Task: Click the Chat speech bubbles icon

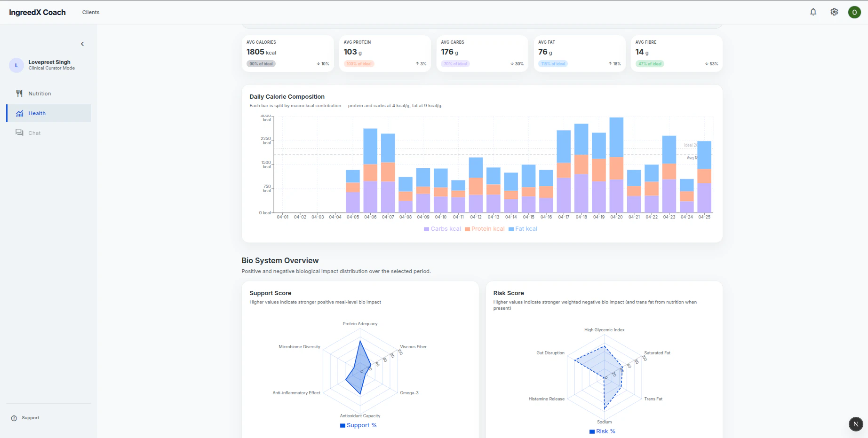Action: [x=19, y=133]
